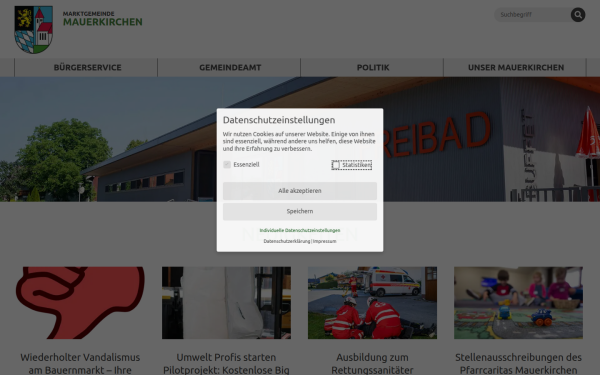Open the Bürgerservice menu
600x375 pixels.
point(87,67)
